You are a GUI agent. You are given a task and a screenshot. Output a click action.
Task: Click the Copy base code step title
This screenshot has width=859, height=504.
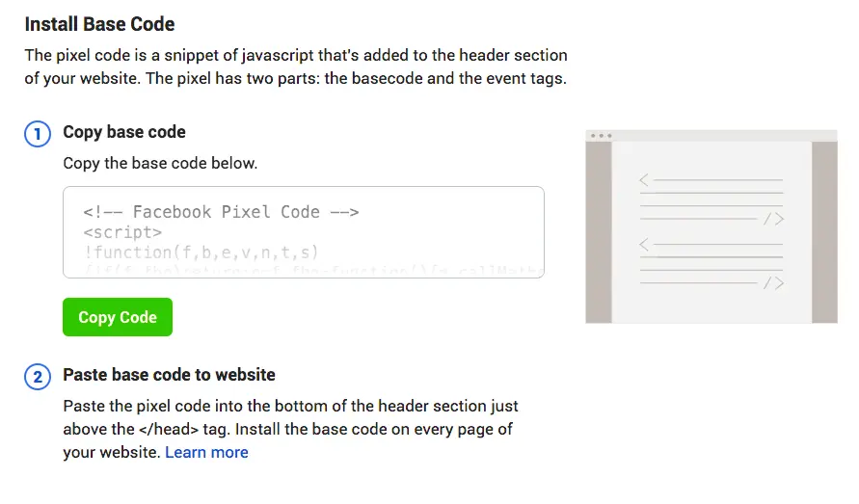click(124, 132)
